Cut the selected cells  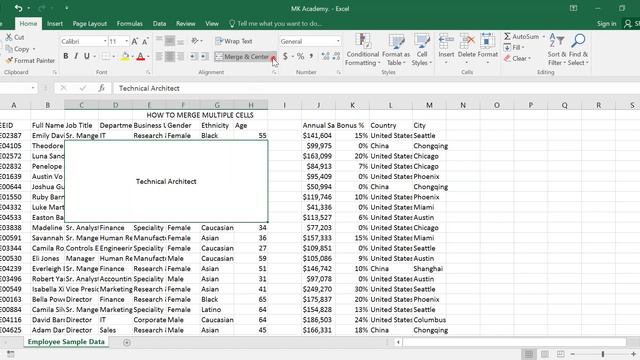click(15, 37)
